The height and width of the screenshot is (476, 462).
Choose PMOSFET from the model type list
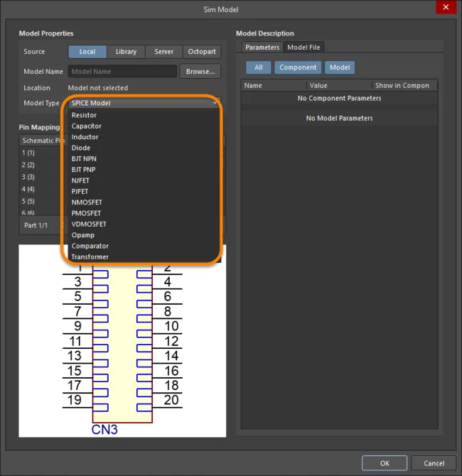click(x=144, y=213)
